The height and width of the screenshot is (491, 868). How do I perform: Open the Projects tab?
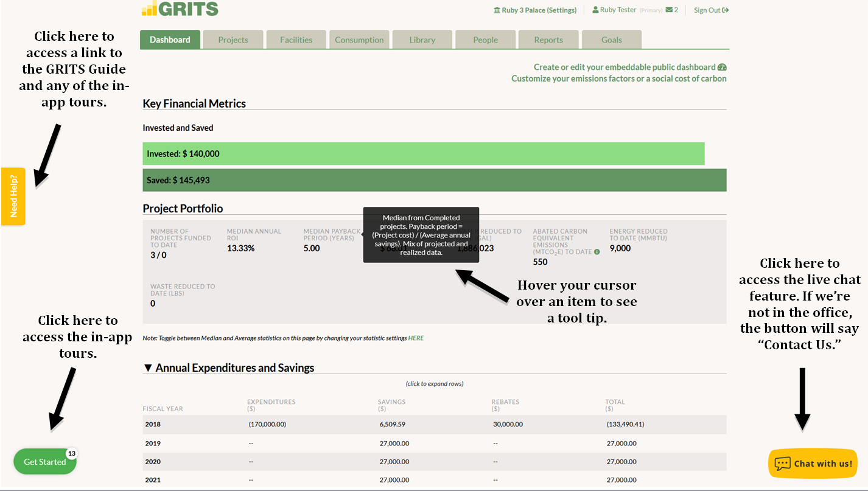[x=233, y=40]
